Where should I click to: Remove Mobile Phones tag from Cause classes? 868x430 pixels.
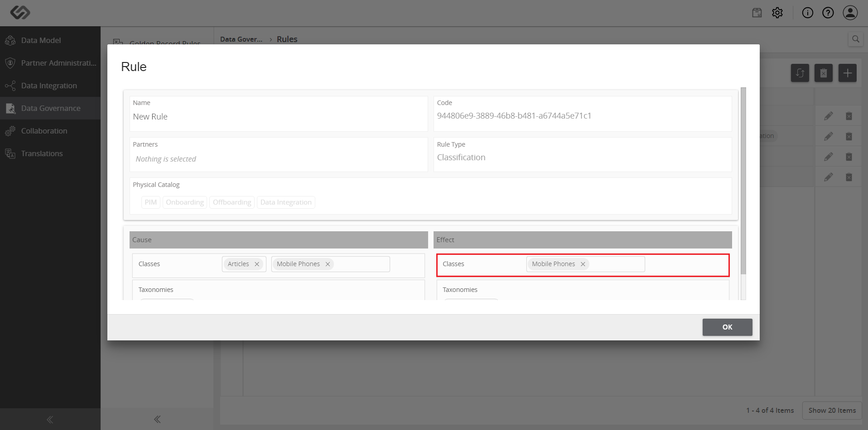tap(328, 264)
